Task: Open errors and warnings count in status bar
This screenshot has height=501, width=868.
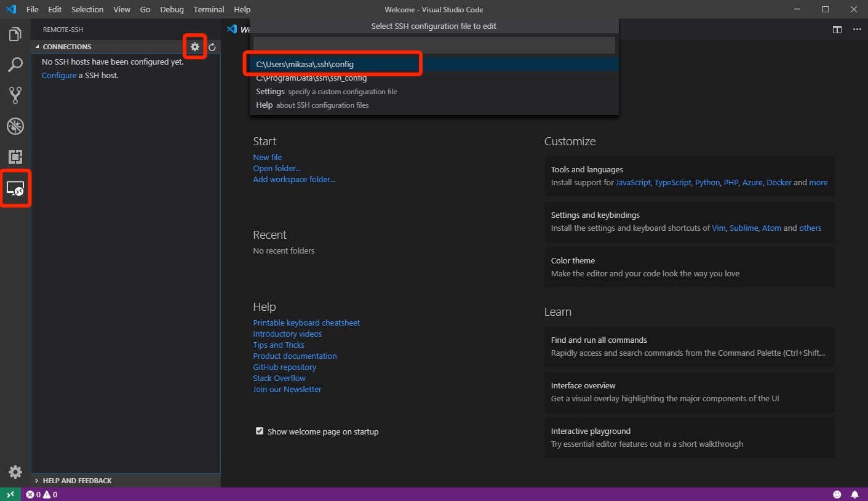Action: point(41,494)
